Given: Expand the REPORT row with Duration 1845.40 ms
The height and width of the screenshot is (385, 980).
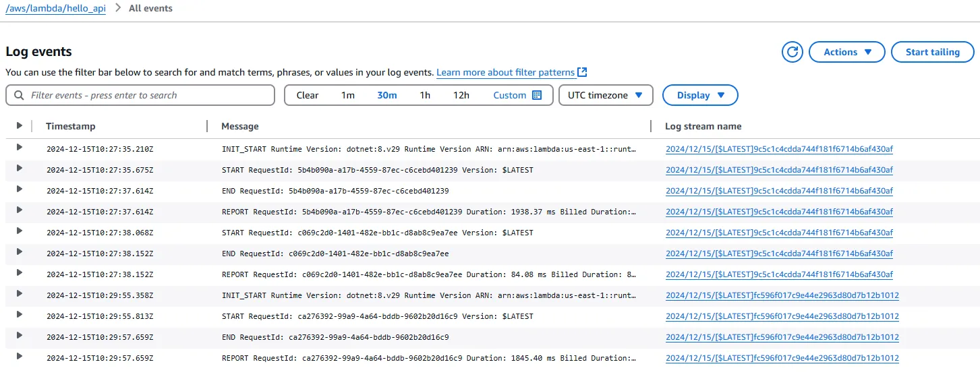Looking at the screenshot, I should (x=20, y=356).
